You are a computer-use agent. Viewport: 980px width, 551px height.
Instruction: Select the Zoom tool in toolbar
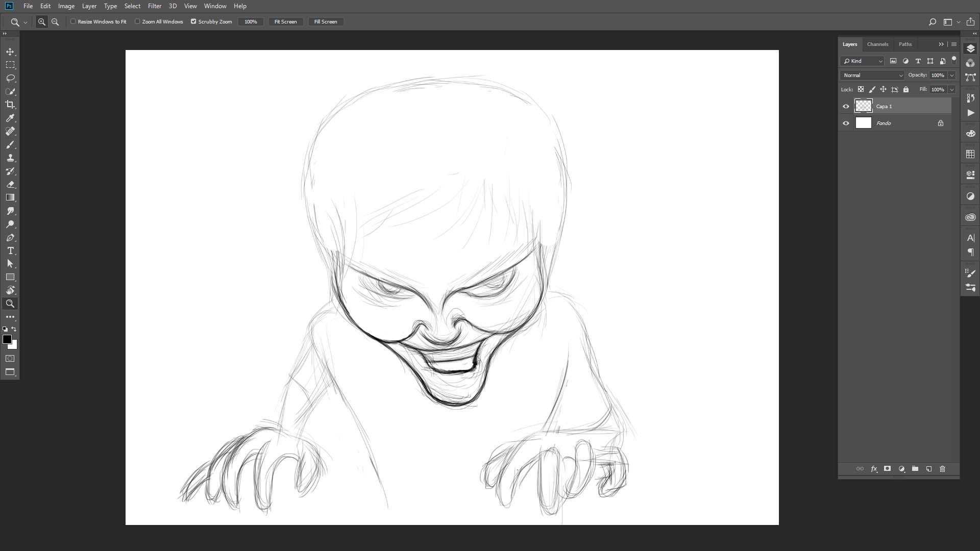pos(10,304)
